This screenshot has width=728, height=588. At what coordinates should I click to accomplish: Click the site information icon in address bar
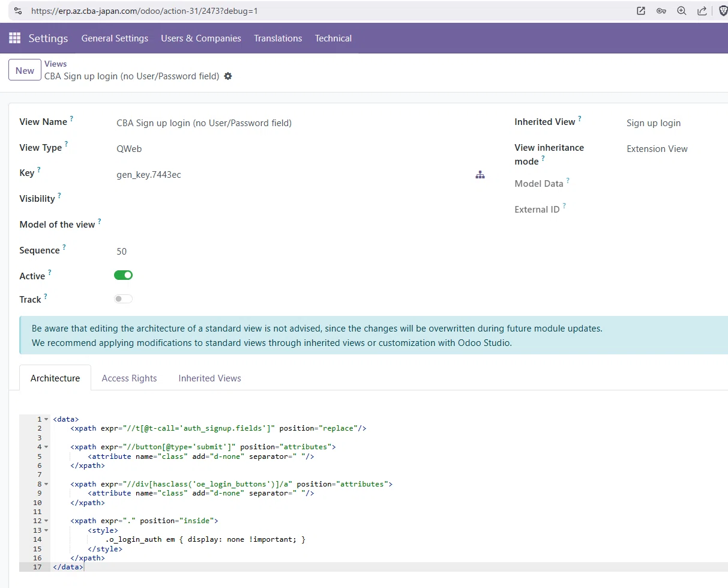pyautogui.click(x=18, y=11)
